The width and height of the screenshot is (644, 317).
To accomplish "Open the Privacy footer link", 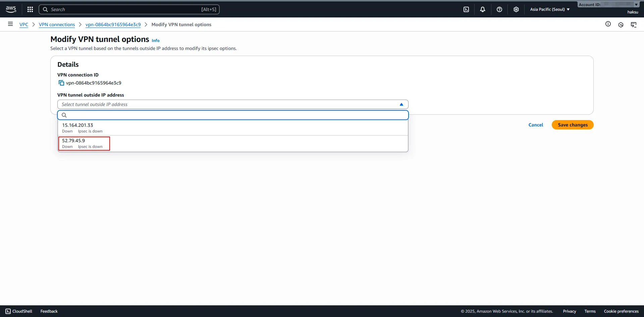I will click(570, 311).
